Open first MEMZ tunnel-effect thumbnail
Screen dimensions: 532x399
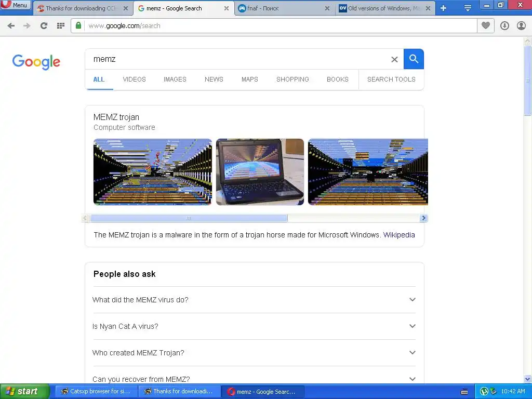tap(153, 171)
